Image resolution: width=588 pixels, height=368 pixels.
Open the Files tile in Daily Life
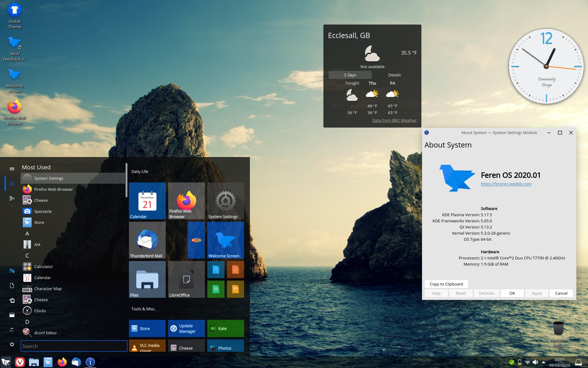(x=147, y=279)
